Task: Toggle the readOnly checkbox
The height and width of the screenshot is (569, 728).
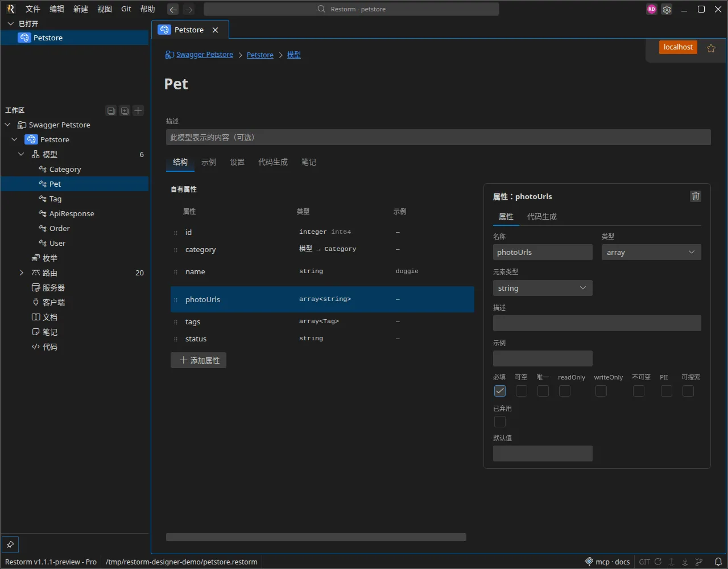Action: [564, 391]
